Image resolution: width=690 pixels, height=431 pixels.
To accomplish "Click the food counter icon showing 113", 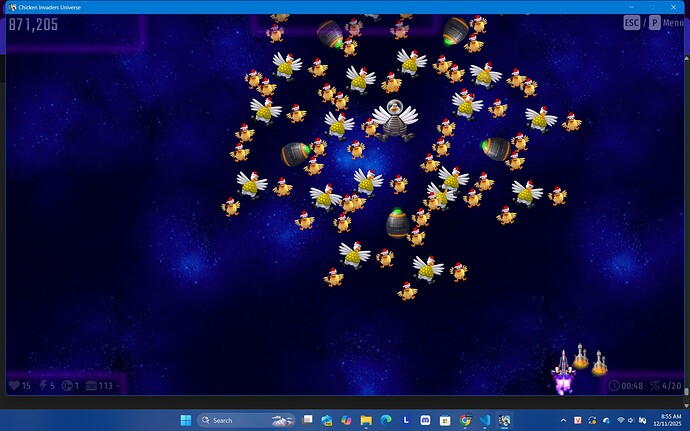I will [x=91, y=386].
